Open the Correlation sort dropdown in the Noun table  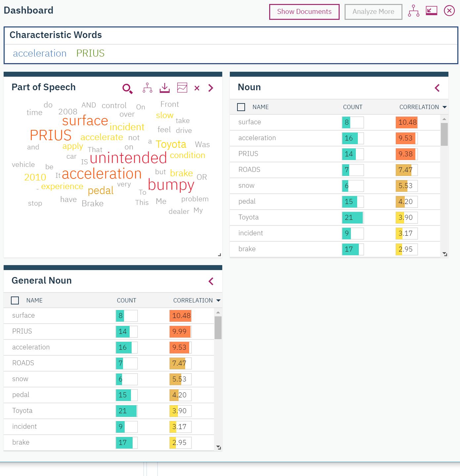(445, 107)
